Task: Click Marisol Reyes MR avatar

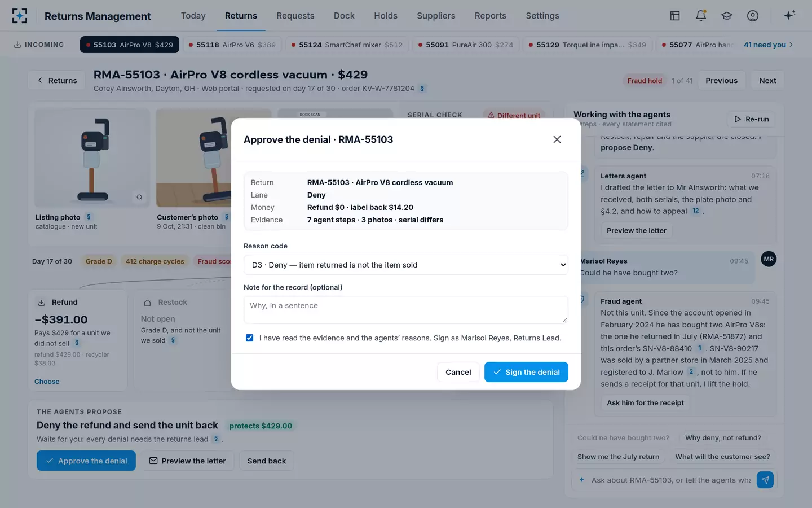Action: [769, 259]
